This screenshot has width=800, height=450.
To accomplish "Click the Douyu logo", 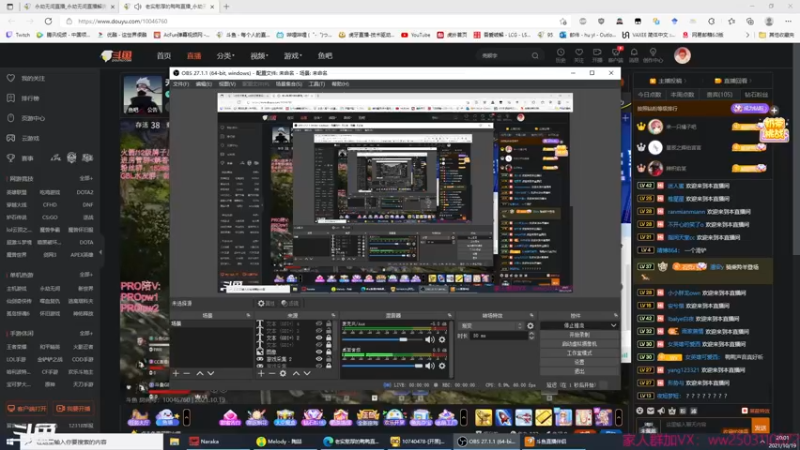I will pyautogui.click(x=116, y=56).
